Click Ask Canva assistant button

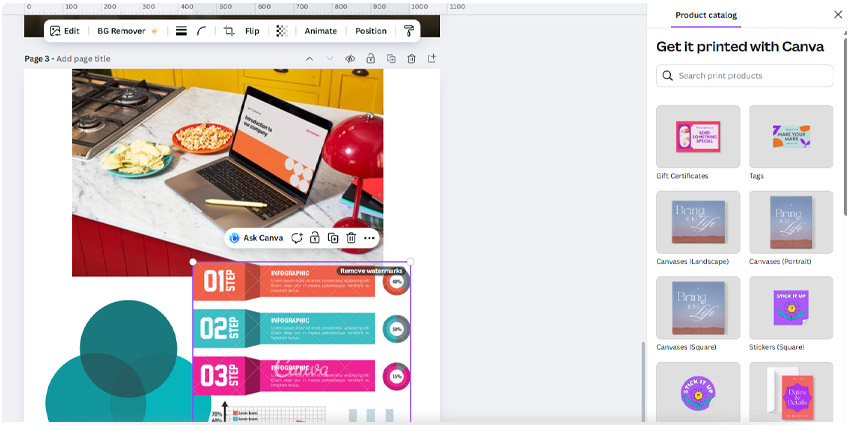point(256,238)
